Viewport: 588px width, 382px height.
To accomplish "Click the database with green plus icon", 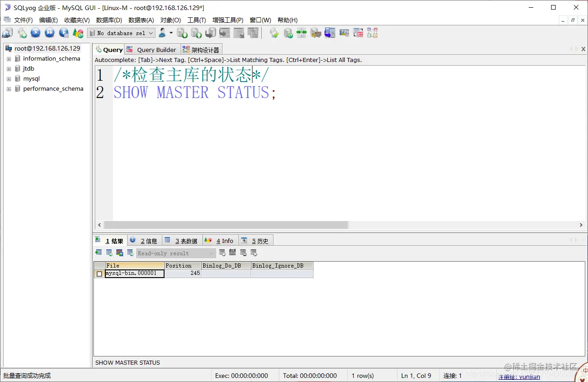I will (x=288, y=33).
